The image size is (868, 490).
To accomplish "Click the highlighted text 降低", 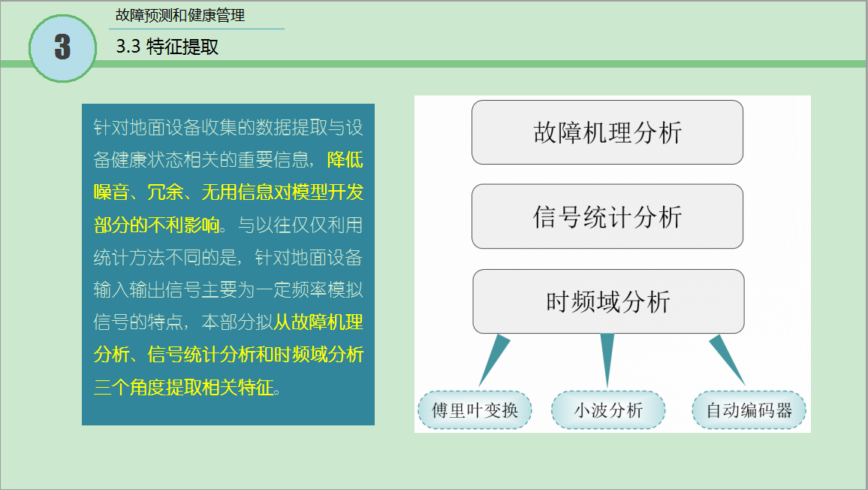I will (x=345, y=159).
